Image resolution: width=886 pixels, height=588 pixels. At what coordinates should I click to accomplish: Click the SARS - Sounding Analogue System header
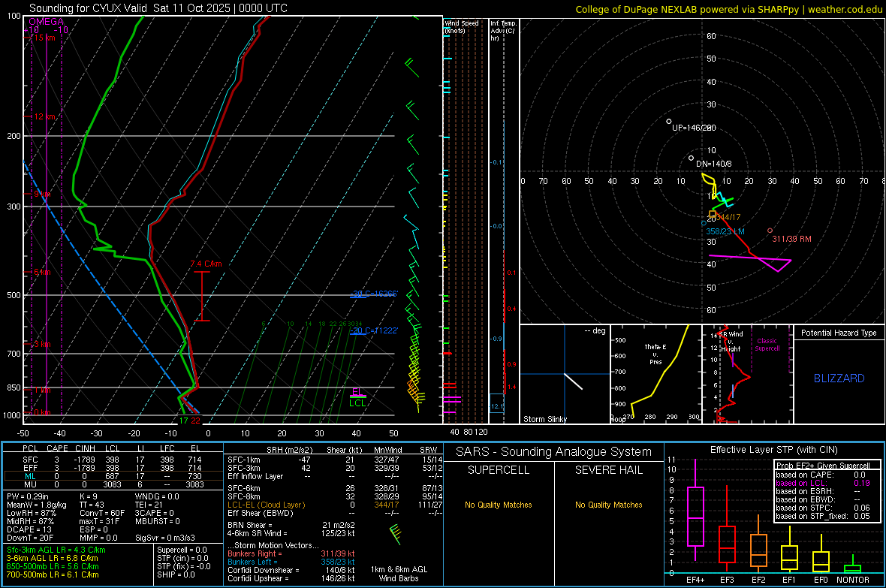pyautogui.click(x=554, y=452)
